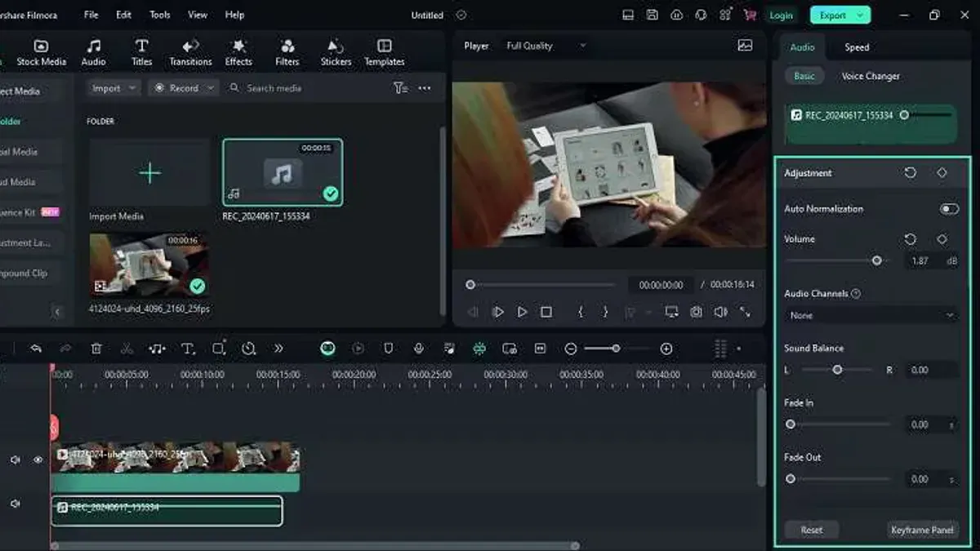This screenshot has width=980, height=551.
Task: Open the Stock Media panel
Action: click(41, 53)
